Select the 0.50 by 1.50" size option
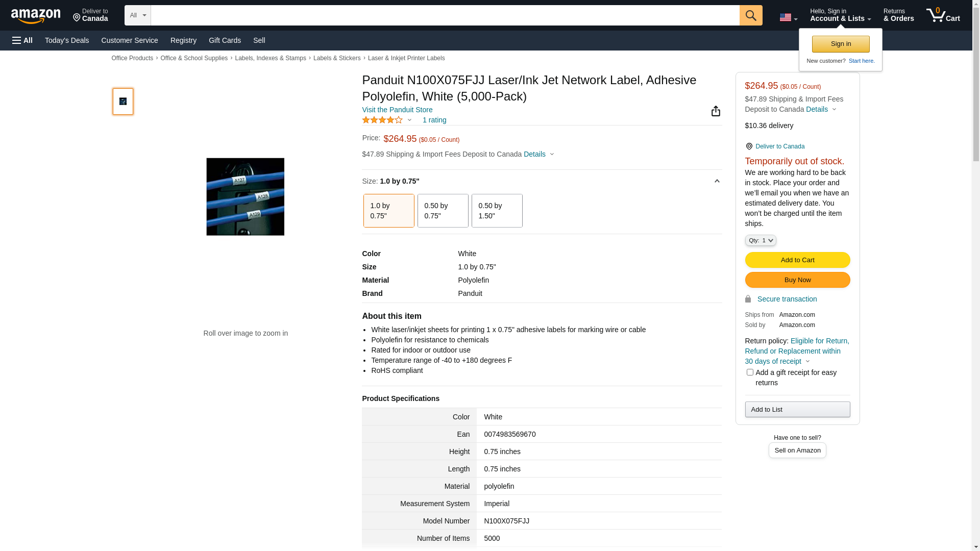Image resolution: width=980 pixels, height=551 pixels. click(x=497, y=211)
